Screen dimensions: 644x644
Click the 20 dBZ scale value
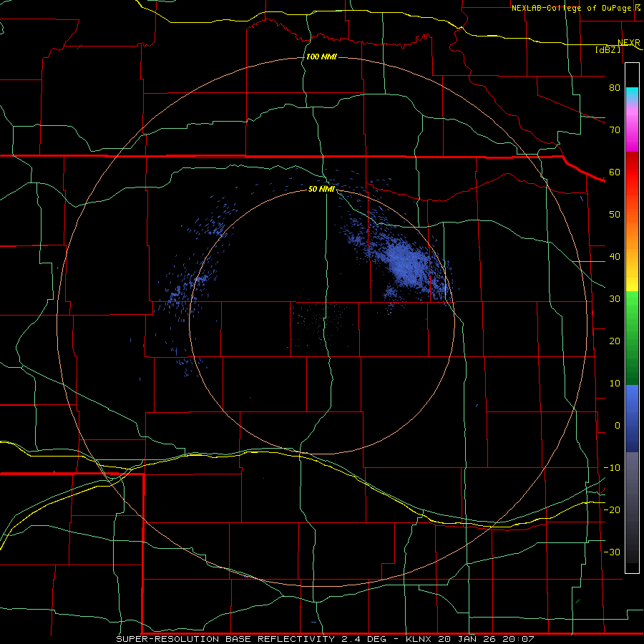click(615, 341)
